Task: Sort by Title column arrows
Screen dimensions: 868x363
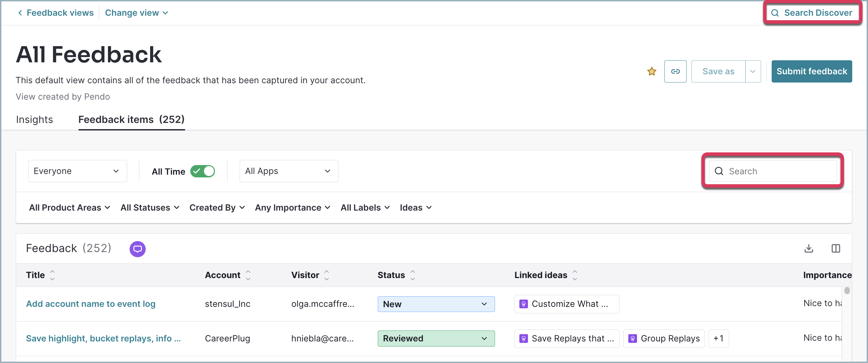Action: (52, 275)
